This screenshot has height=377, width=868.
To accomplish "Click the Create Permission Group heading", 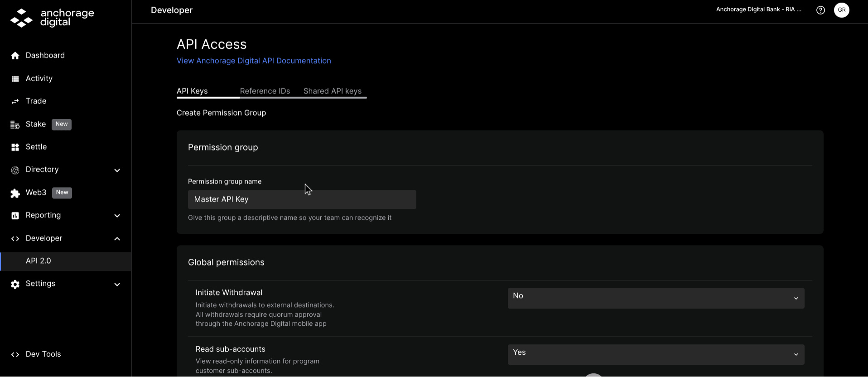I will click(221, 113).
